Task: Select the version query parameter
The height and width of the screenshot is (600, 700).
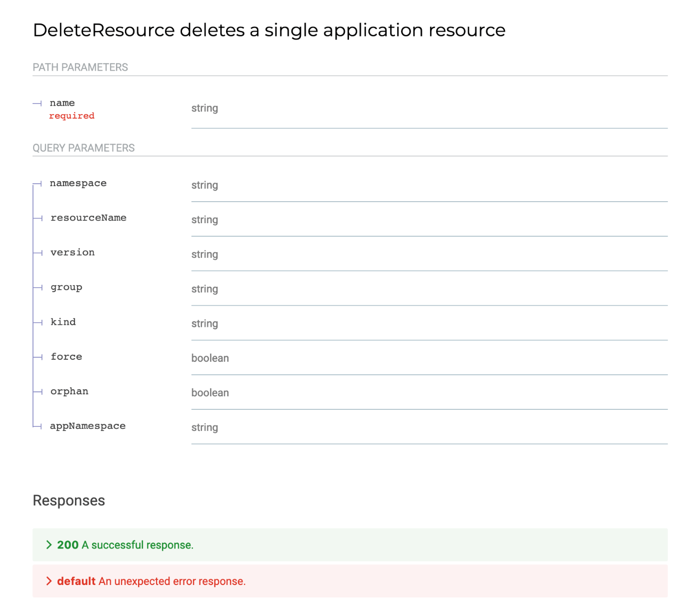Action: (72, 252)
